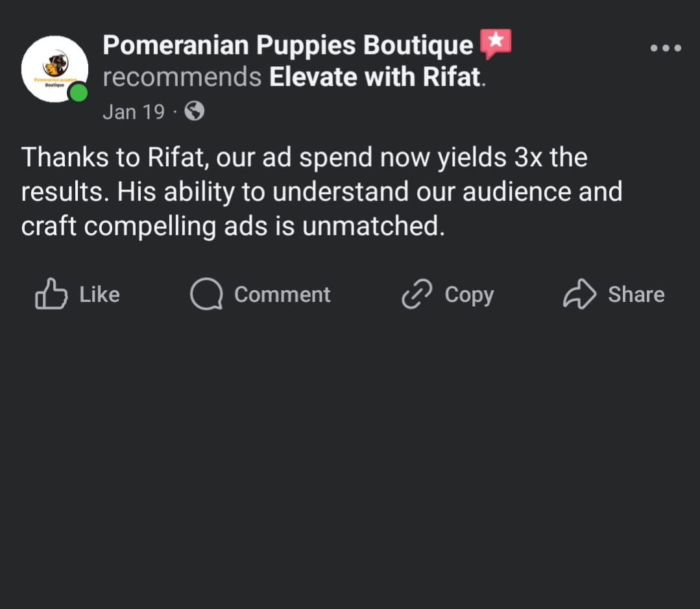Click the review line beginning "results. His ability"

322,192
